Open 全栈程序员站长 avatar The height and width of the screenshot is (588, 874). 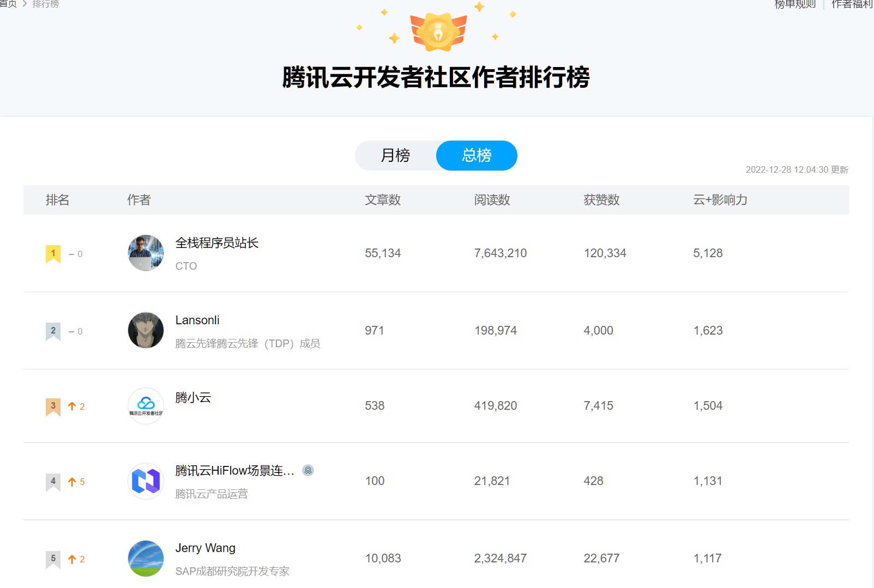[x=146, y=253]
